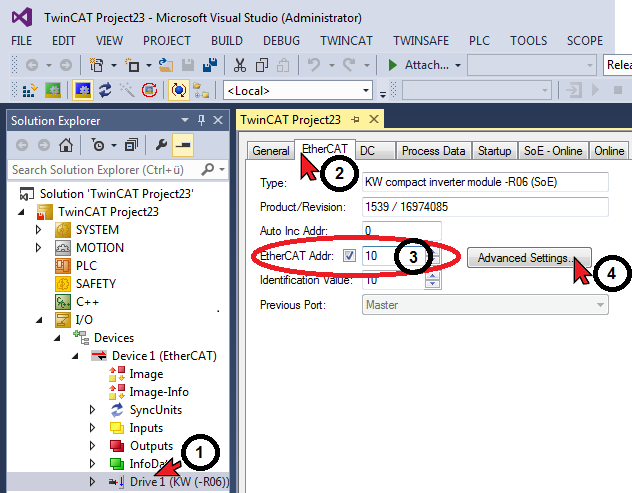Decrease the Identification Value stepper
This screenshot has height=493, width=632.
click(432, 284)
